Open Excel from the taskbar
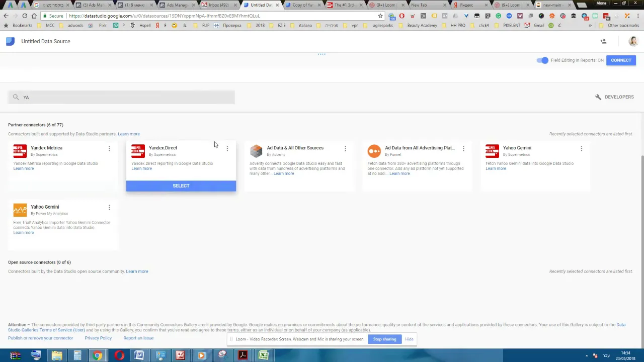Image resolution: width=644 pixels, height=362 pixels. point(263,355)
